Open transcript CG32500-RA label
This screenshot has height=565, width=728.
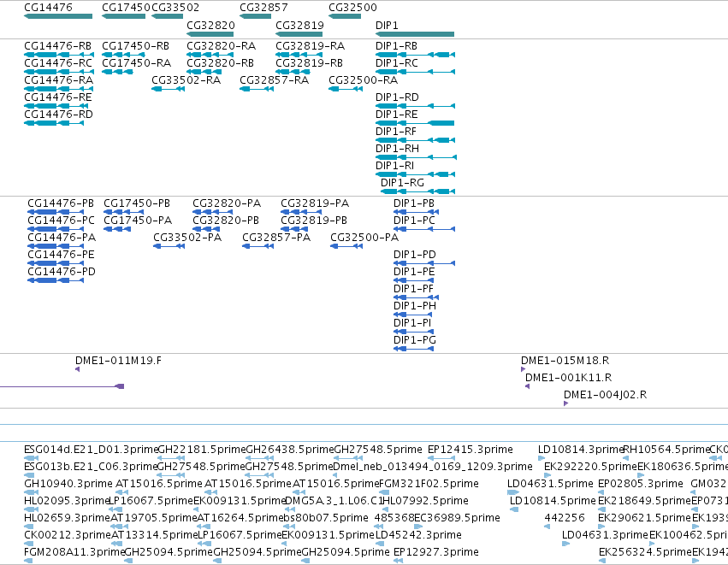click(363, 79)
